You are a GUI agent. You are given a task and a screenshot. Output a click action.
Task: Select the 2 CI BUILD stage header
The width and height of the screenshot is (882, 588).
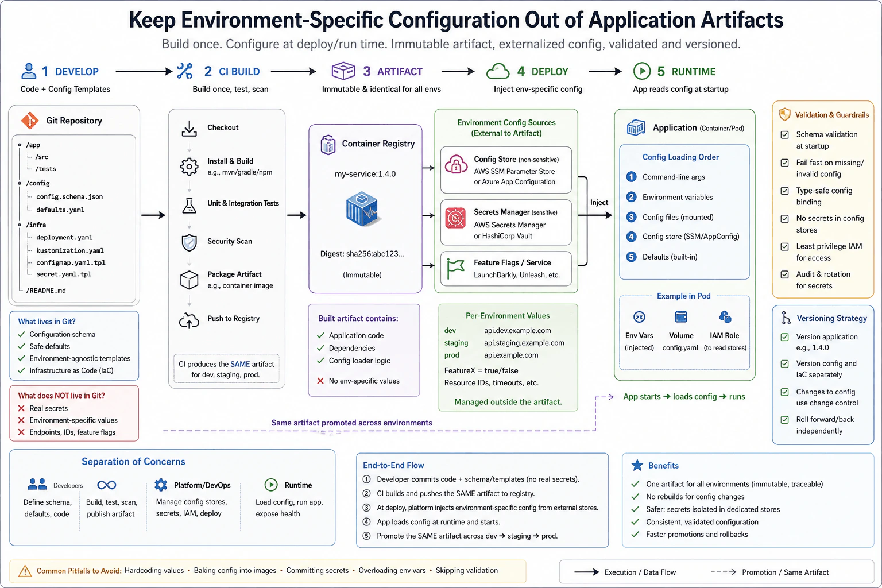click(x=218, y=71)
